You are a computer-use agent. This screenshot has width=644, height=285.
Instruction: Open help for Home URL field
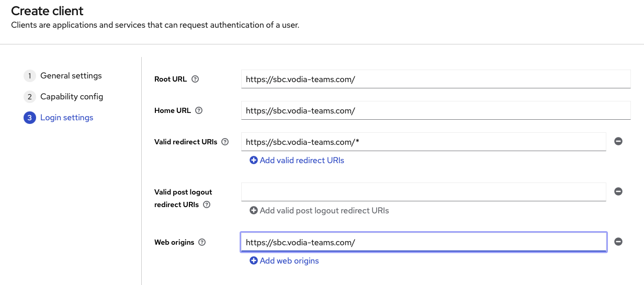tap(198, 111)
